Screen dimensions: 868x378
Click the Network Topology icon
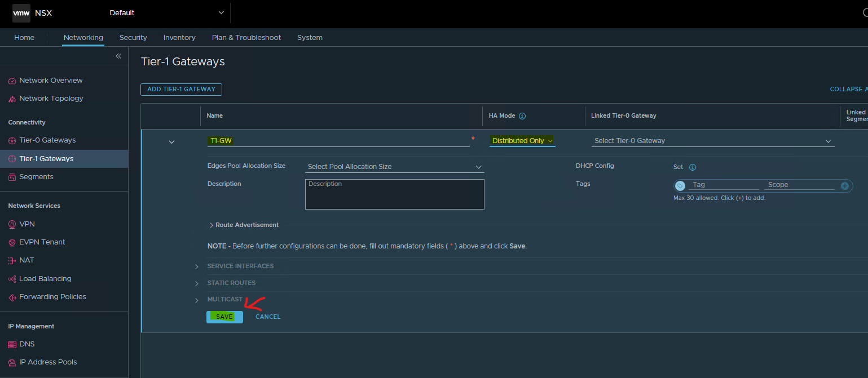click(x=12, y=99)
